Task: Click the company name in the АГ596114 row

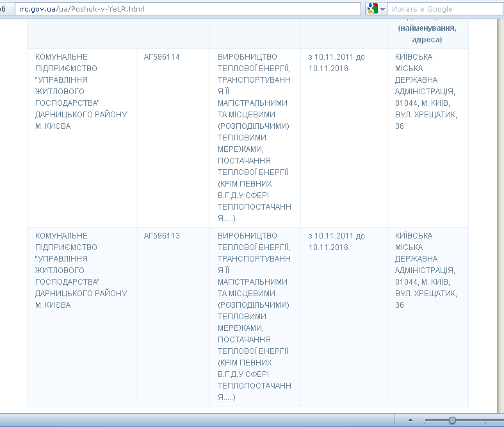Action: (x=81, y=92)
